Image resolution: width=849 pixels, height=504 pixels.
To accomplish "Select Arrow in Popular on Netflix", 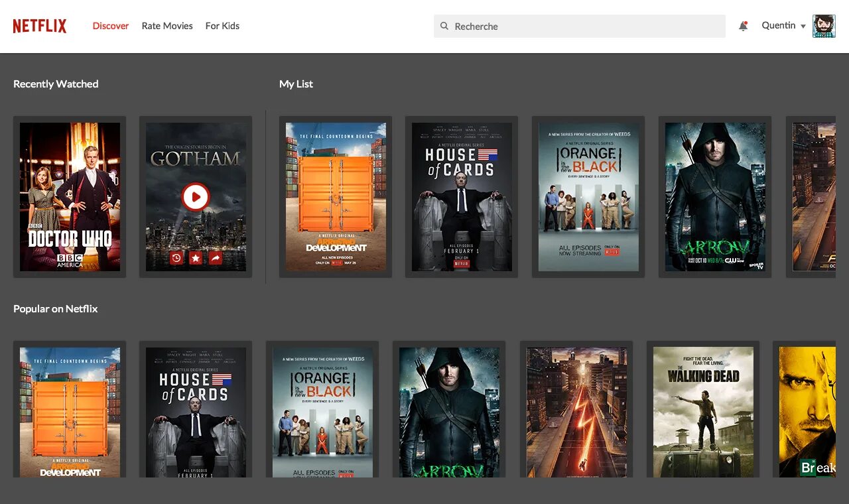I will (449, 409).
